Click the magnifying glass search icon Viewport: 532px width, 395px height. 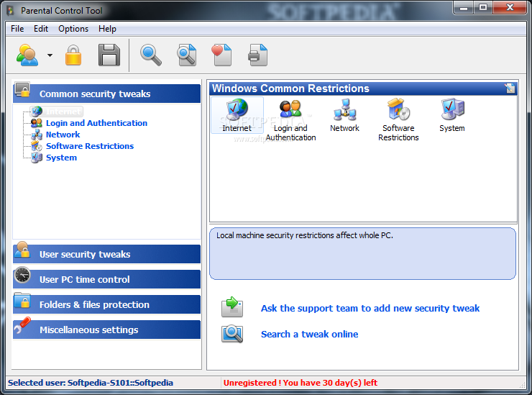tap(151, 55)
